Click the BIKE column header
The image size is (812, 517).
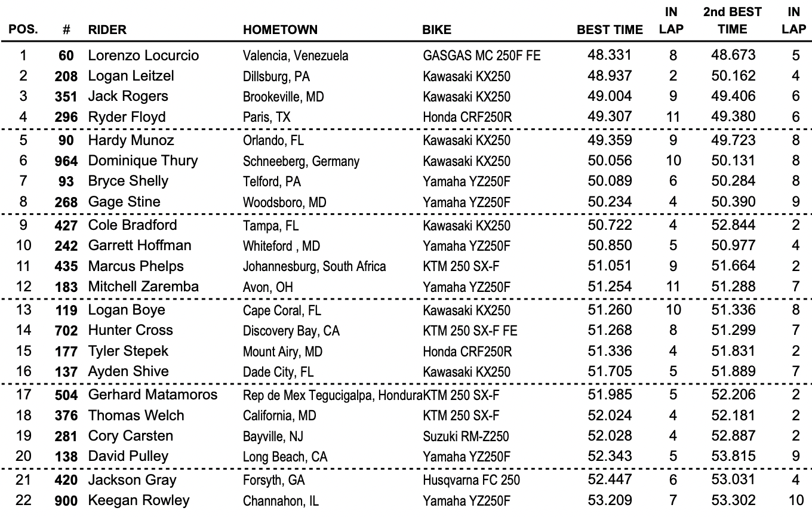(x=436, y=29)
